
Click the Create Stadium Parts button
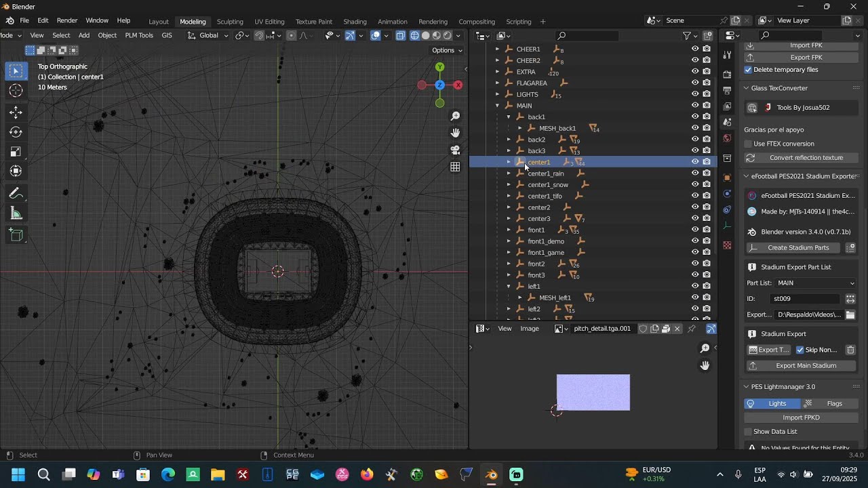pyautogui.click(x=793, y=248)
